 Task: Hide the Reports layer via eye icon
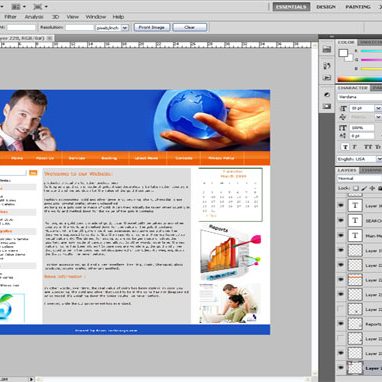point(341,324)
